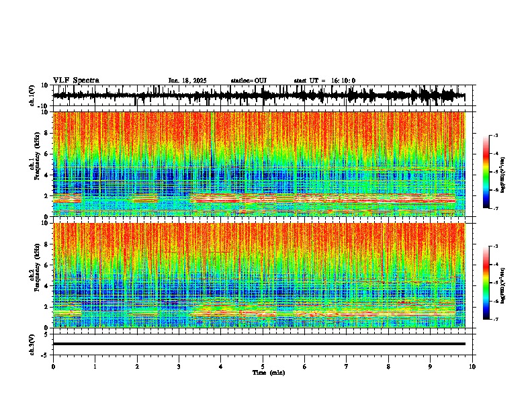Click time axis tick label "3"
This screenshot has width=532, height=411.
click(x=179, y=367)
